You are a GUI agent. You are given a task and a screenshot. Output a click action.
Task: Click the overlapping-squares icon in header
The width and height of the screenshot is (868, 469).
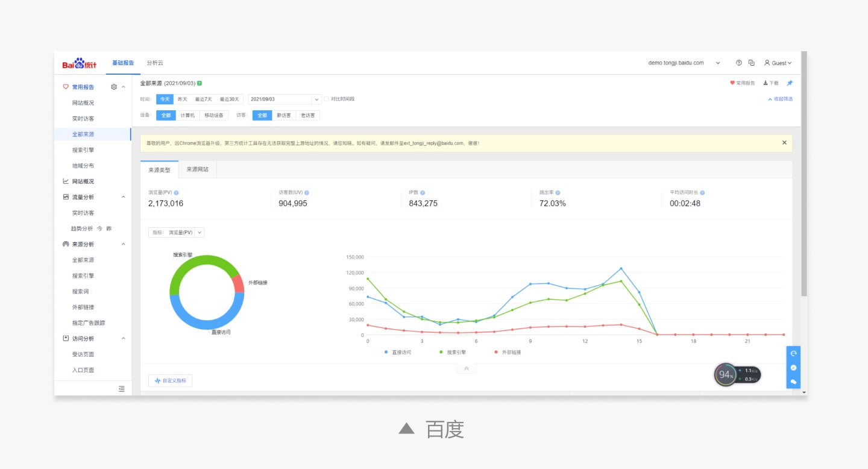pos(752,63)
